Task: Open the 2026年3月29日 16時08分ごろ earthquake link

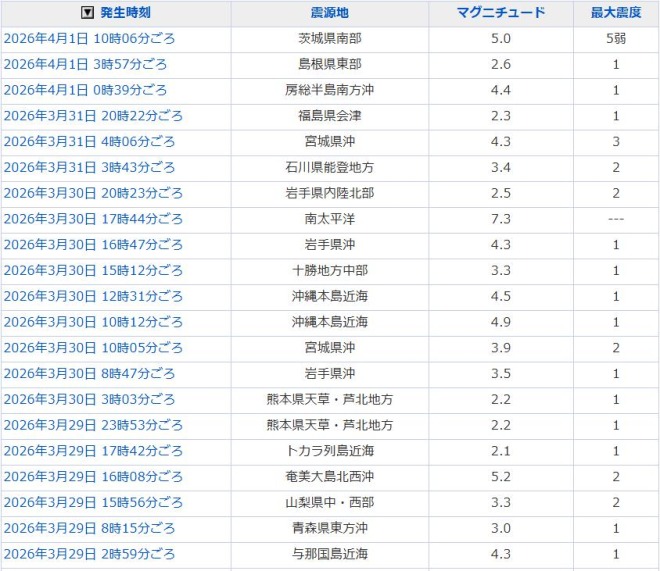Action: click(93, 476)
